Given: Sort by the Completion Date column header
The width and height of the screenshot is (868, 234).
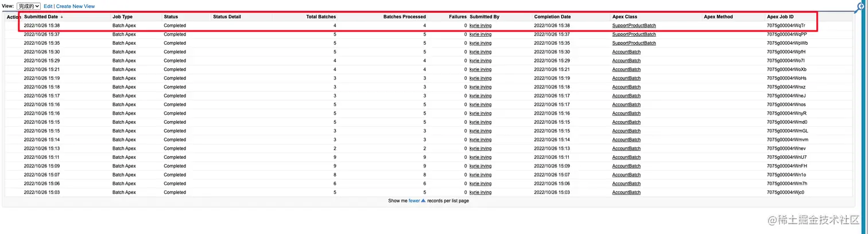Looking at the screenshot, I should click(552, 17).
